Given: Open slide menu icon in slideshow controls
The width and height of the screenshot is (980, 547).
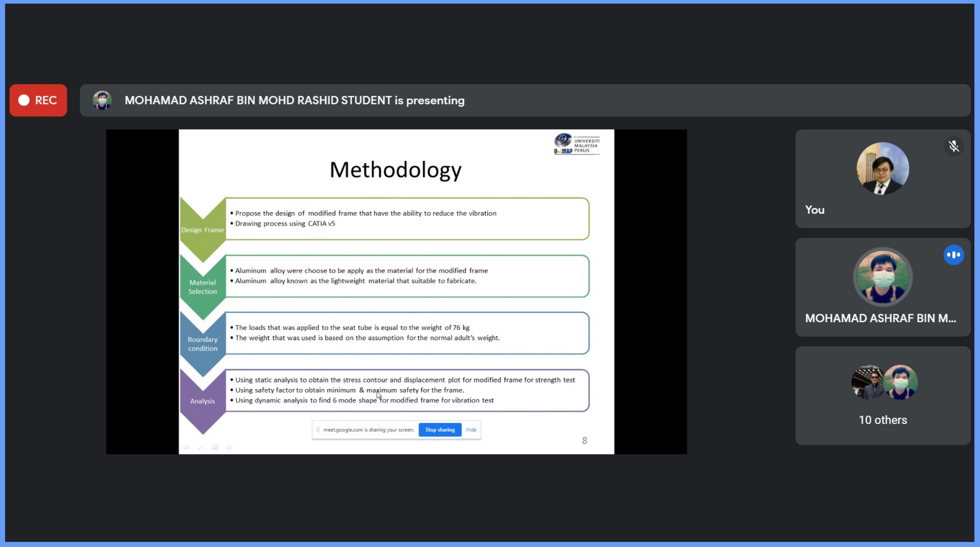Looking at the screenshot, I should 215,447.
